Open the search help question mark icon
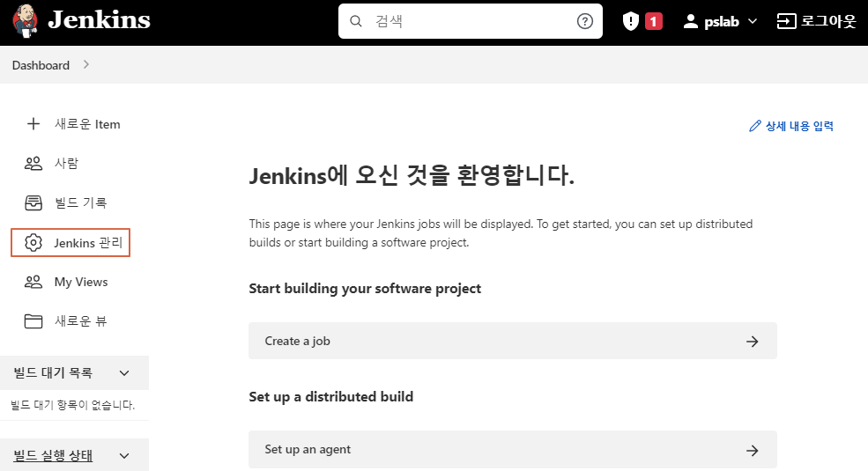Image resolution: width=868 pixels, height=471 pixels. coord(585,21)
